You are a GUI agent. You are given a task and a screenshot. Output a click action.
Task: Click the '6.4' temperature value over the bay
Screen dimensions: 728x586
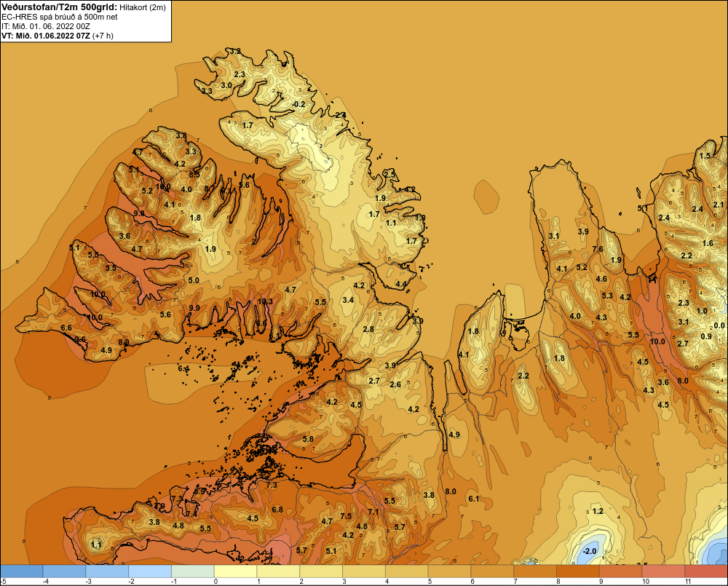click(183, 368)
